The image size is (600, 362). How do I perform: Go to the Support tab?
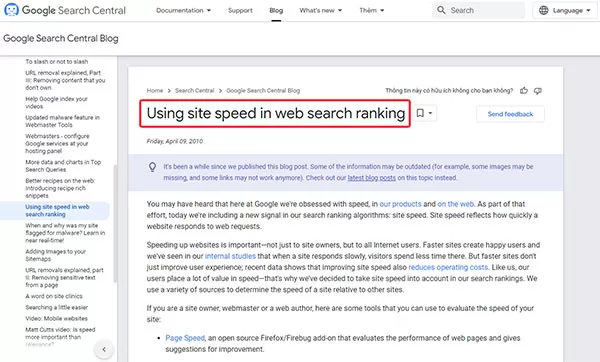(240, 10)
